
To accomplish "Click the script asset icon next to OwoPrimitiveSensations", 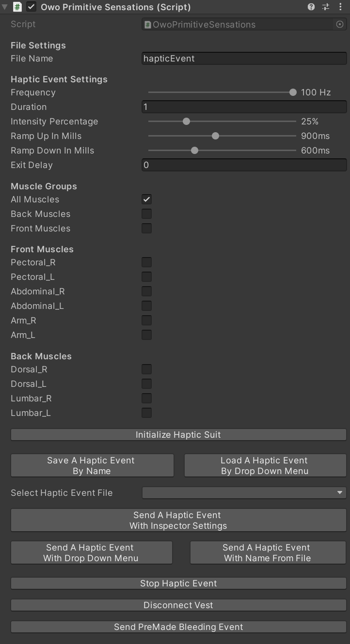I will [147, 24].
